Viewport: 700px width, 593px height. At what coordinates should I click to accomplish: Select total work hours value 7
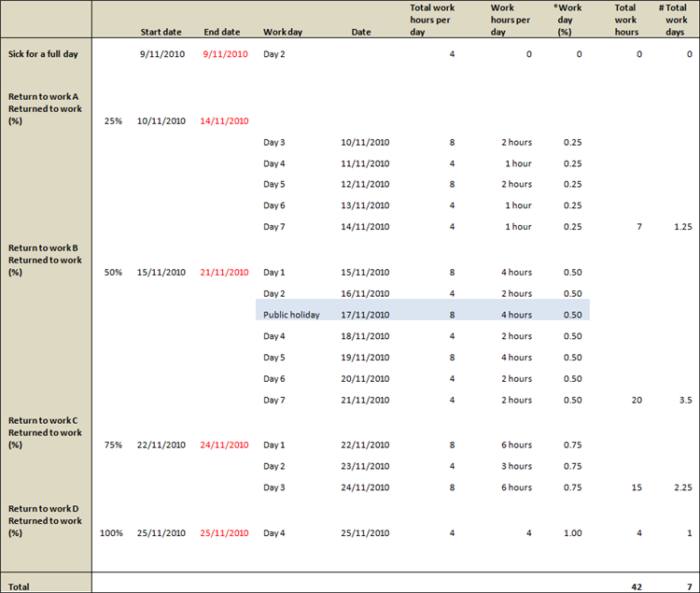pyautogui.click(x=639, y=227)
